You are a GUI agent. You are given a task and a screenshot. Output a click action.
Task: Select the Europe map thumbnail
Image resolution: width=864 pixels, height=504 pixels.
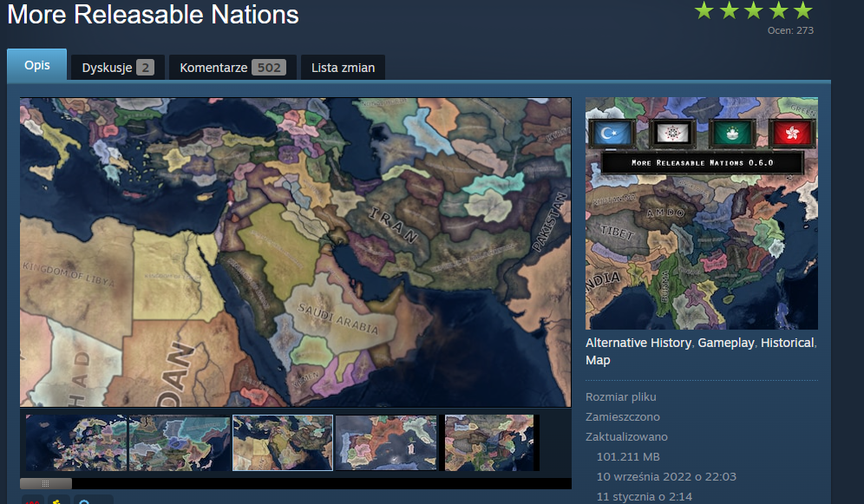click(x=76, y=443)
